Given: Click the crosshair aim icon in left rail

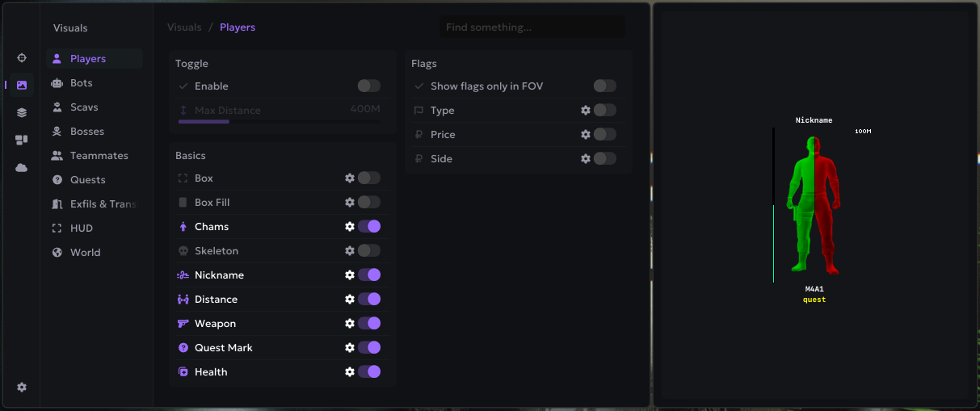Looking at the screenshot, I should click(22, 58).
